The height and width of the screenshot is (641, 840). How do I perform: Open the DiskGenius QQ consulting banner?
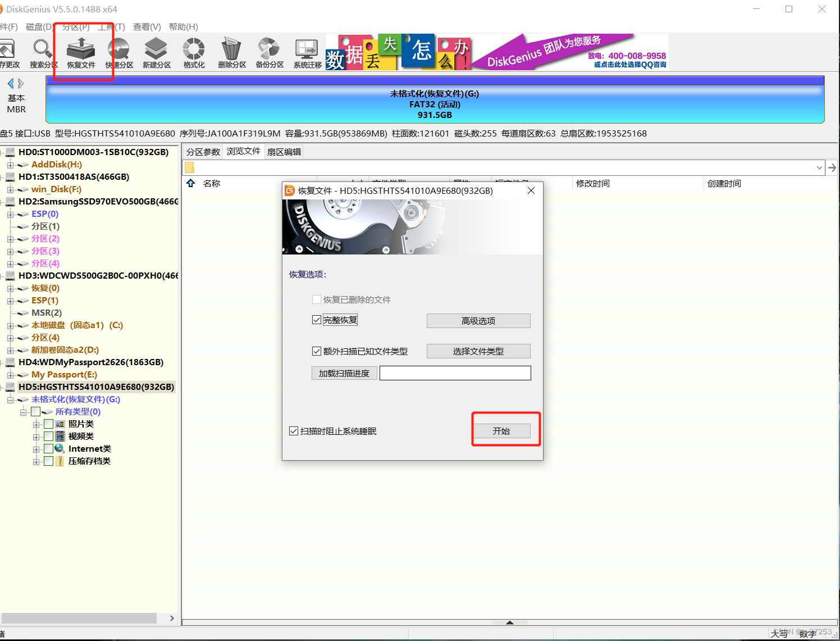tap(570, 52)
